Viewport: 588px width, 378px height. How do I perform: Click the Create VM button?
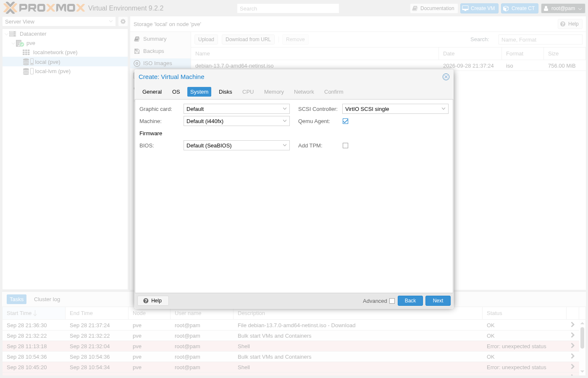coord(479,8)
